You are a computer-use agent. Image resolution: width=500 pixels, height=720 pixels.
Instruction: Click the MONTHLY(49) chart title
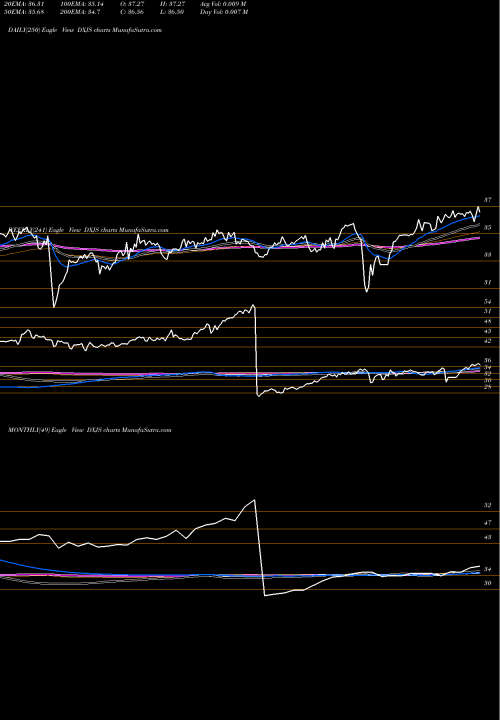[x=90, y=430]
